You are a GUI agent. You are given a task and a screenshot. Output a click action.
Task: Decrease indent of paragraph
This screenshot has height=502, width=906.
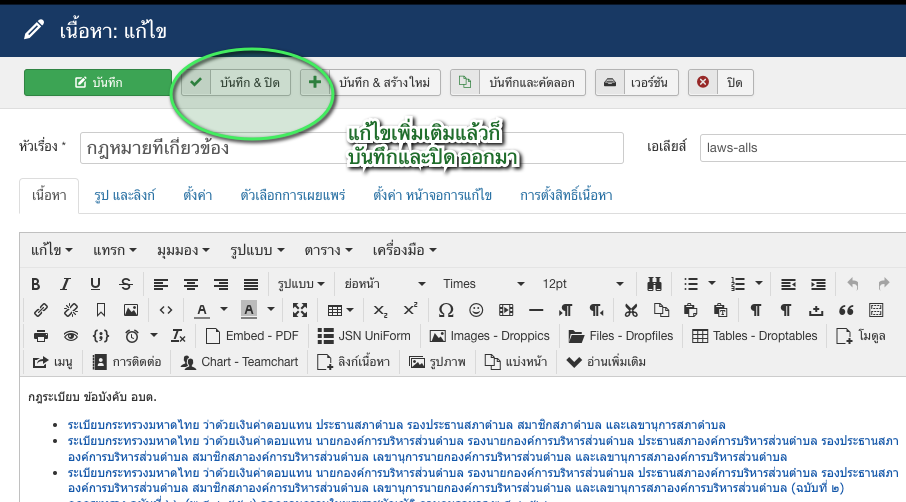(x=788, y=284)
